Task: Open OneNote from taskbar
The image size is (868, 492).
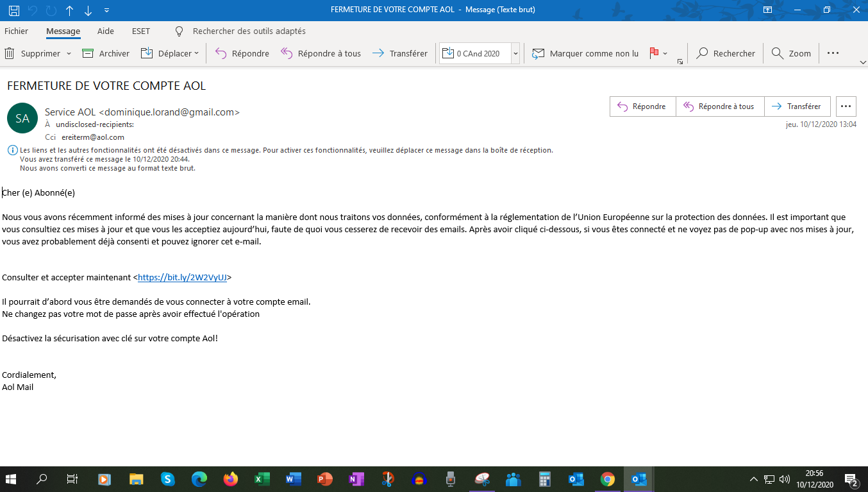Action: (x=356, y=479)
